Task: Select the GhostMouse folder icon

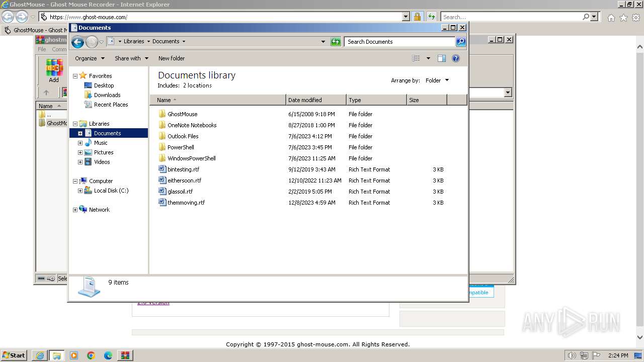Action: click(162, 114)
